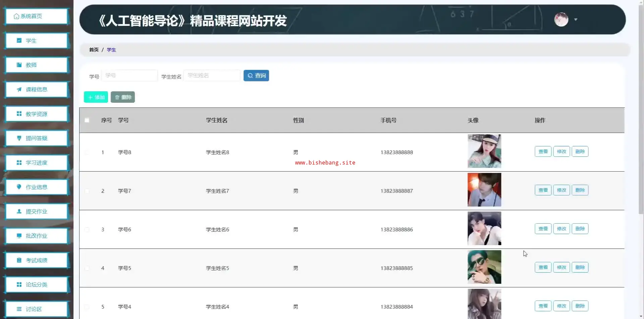Click the list icon beside 讨论区

(x=19, y=309)
